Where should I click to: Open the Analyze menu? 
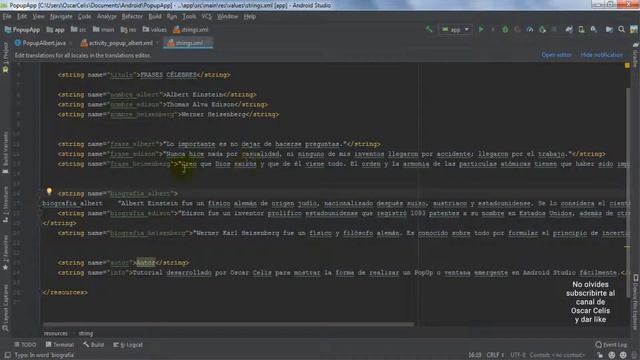tap(107, 17)
